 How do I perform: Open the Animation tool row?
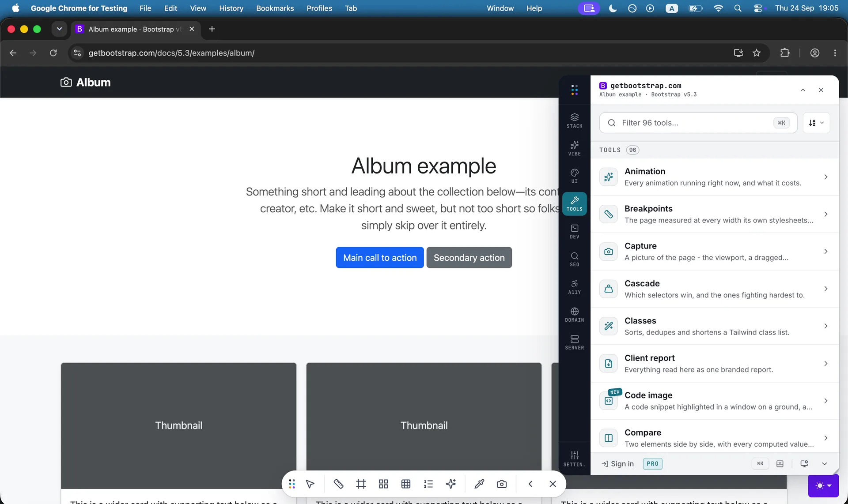pos(715,177)
